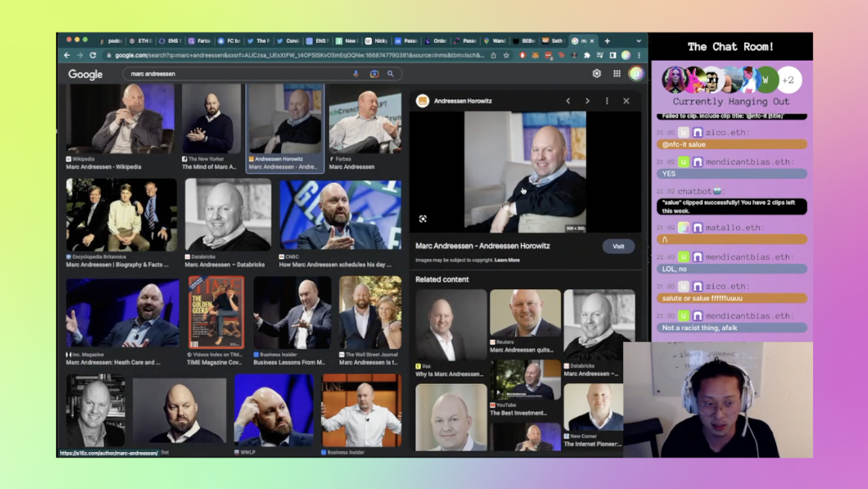Viewport: 868px width, 489px height.
Task: Expand the tab search dropdown arrow
Action: (639, 41)
